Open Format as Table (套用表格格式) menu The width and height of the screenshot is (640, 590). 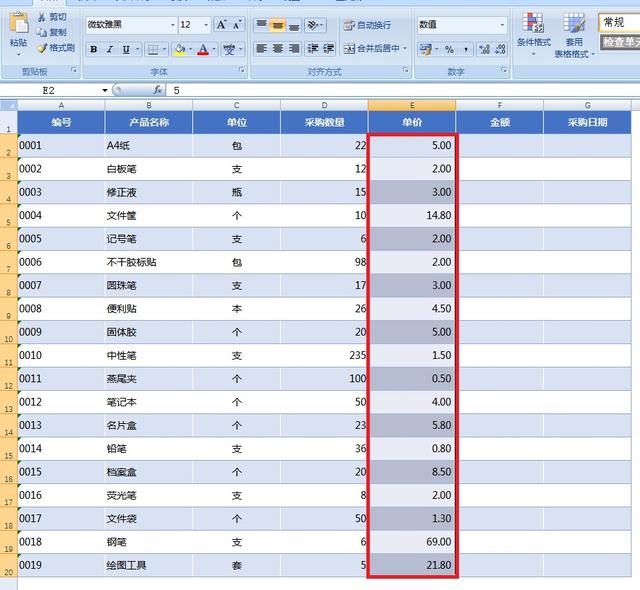pos(574,35)
